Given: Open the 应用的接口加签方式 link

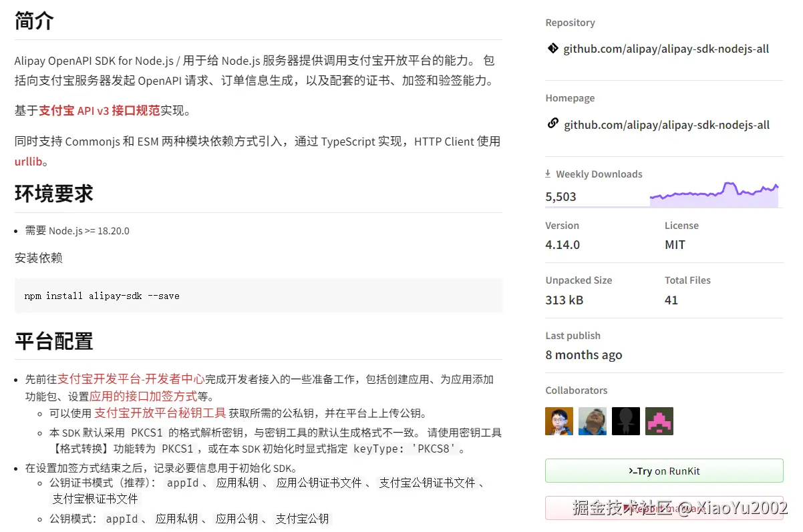Looking at the screenshot, I should (x=143, y=396).
